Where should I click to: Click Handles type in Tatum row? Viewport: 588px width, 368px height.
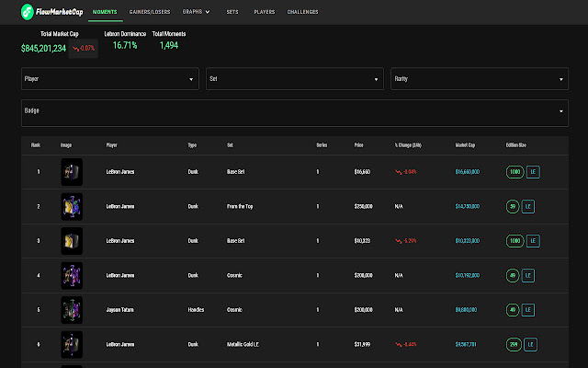pyautogui.click(x=196, y=310)
